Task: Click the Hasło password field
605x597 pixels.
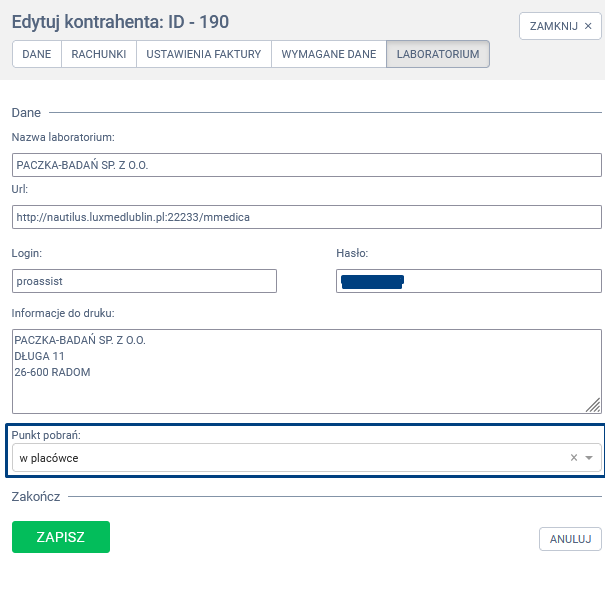Action: [x=468, y=282]
